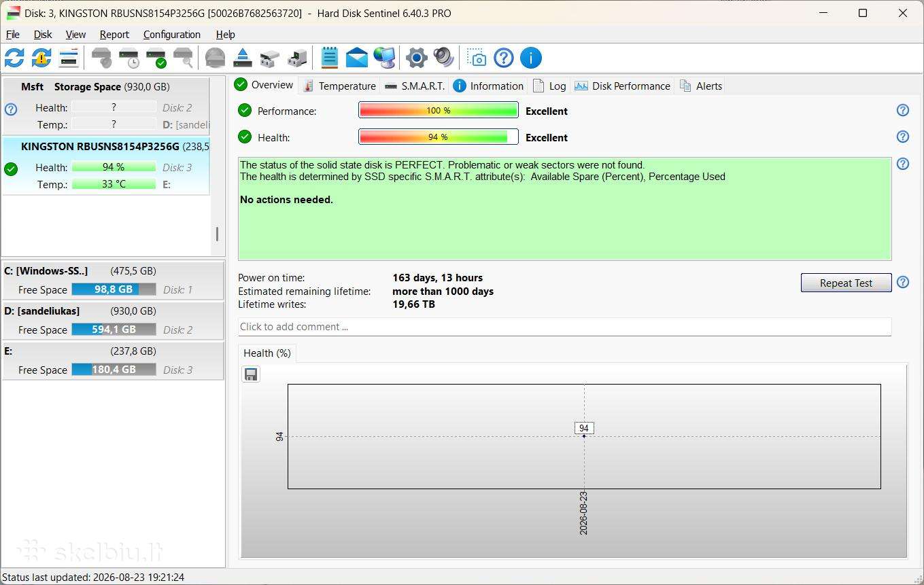924x585 pixels.
Task: Click help icon next to Repeat Test
Action: [x=903, y=282]
